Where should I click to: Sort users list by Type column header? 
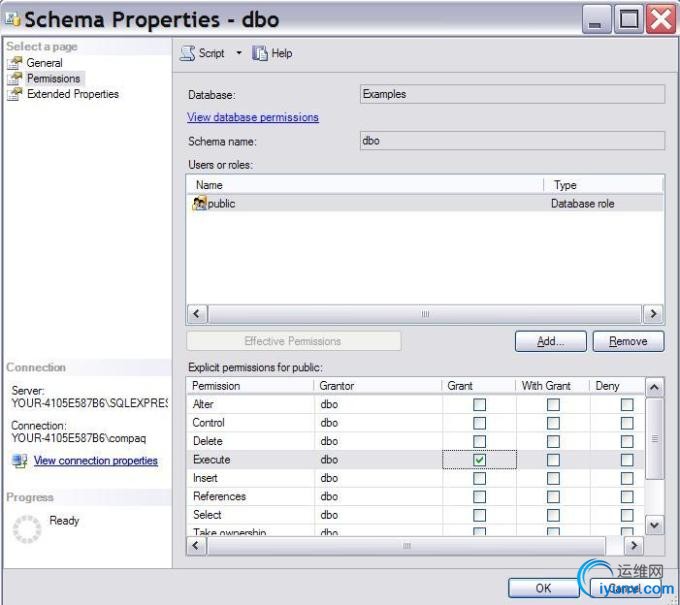[603, 185]
